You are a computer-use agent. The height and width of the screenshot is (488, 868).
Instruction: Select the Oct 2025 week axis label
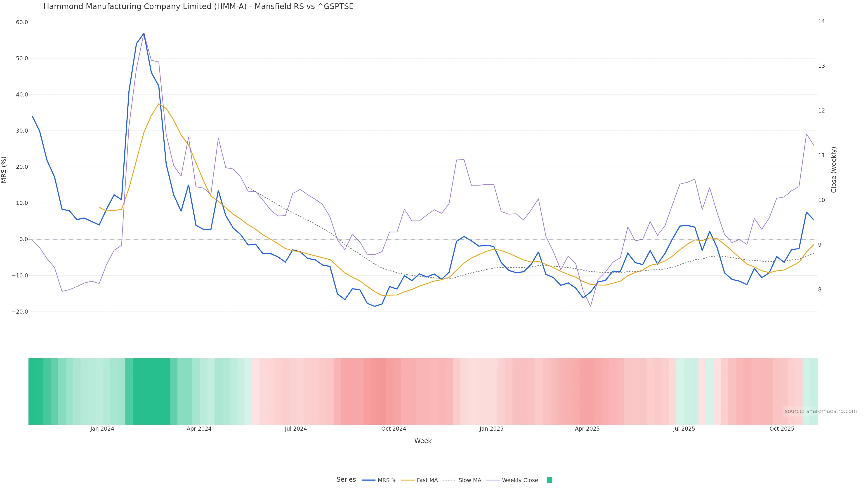[782, 429]
